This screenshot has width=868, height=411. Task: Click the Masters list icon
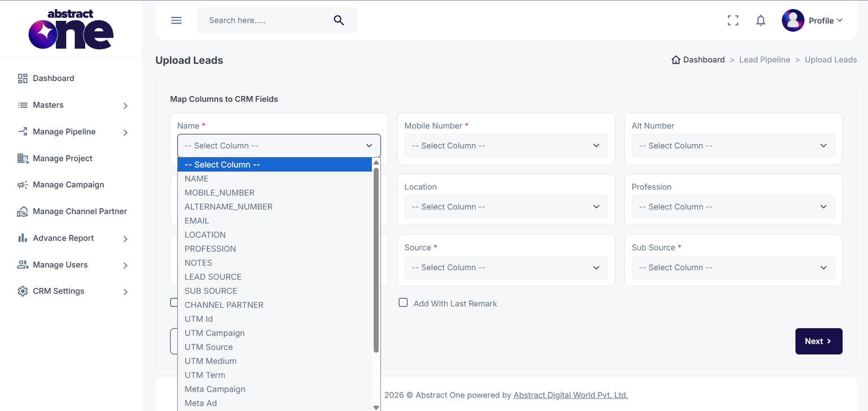tap(23, 105)
